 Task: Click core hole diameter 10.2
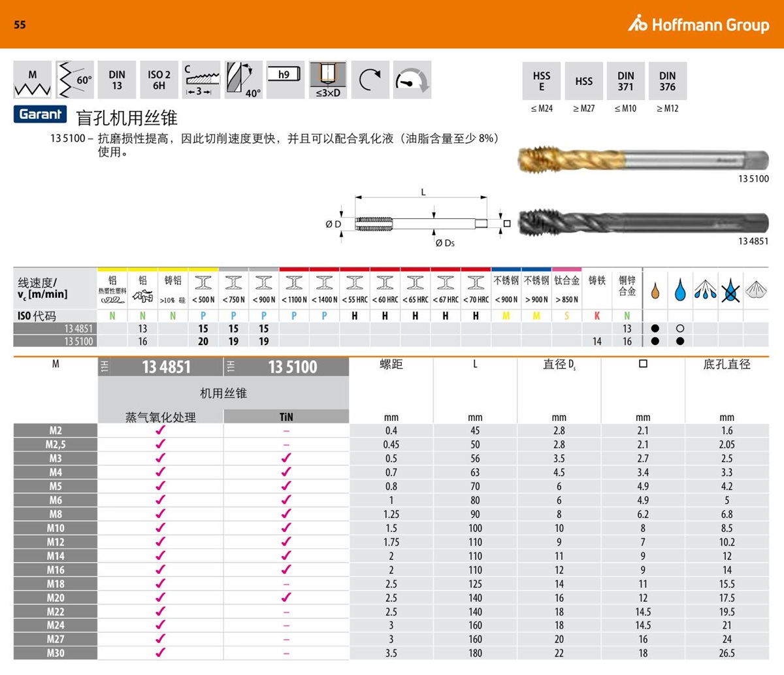[x=727, y=542]
